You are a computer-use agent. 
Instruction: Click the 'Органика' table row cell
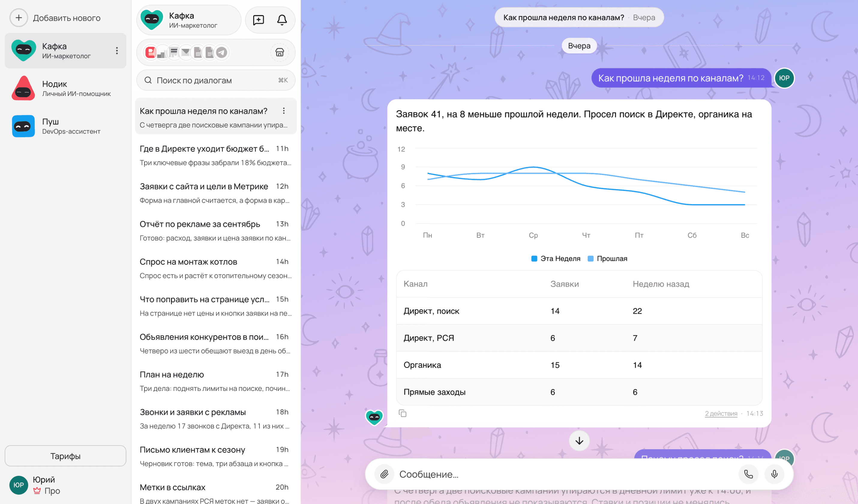(422, 365)
